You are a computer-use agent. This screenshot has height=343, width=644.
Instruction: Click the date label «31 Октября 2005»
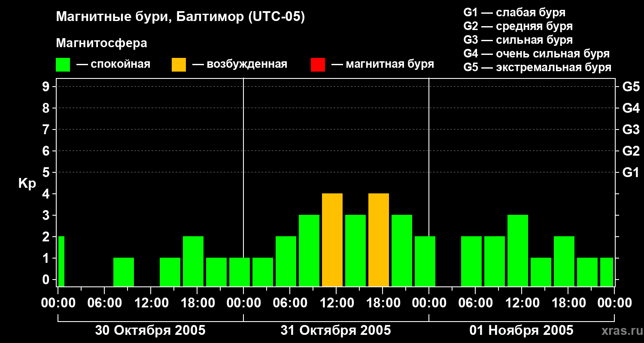click(x=336, y=331)
